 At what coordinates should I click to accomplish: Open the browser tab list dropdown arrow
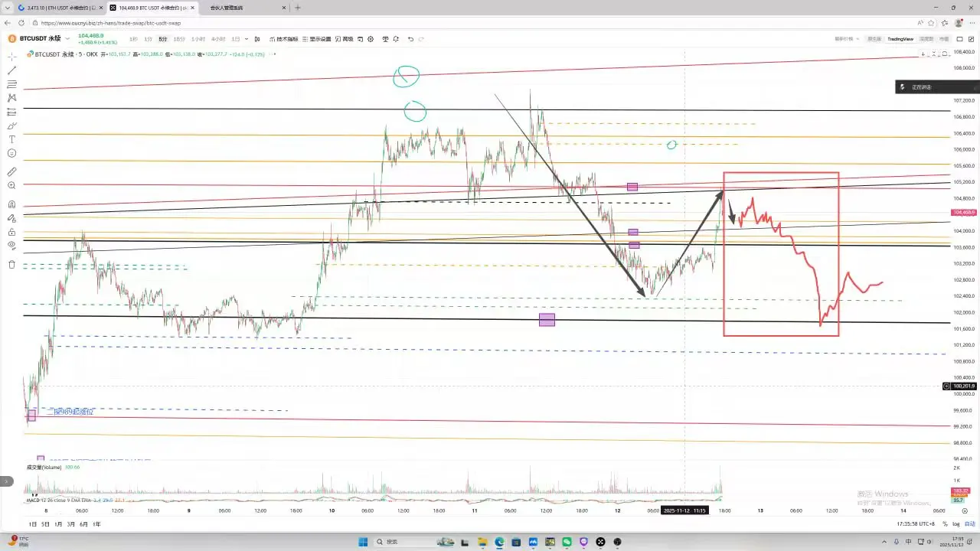(x=7, y=8)
